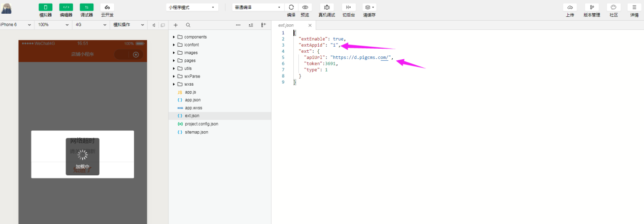Expand the iconfont folder arrow
This screenshot has width=644, height=224.
(x=174, y=45)
